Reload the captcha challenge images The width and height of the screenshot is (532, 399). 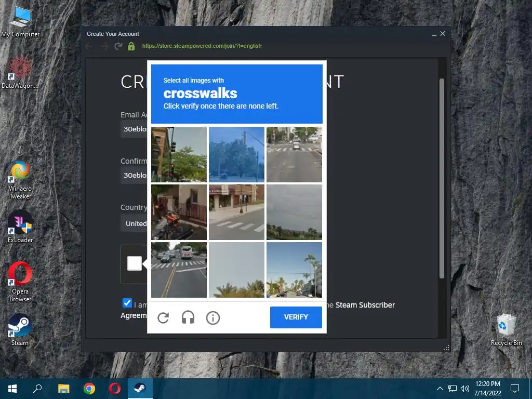coord(163,317)
